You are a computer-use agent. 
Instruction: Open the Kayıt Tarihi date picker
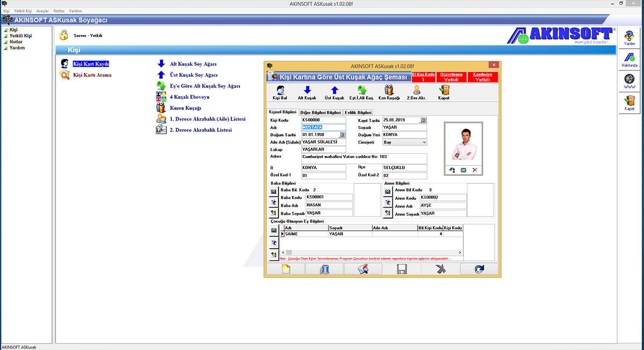click(x=423, y=120)
